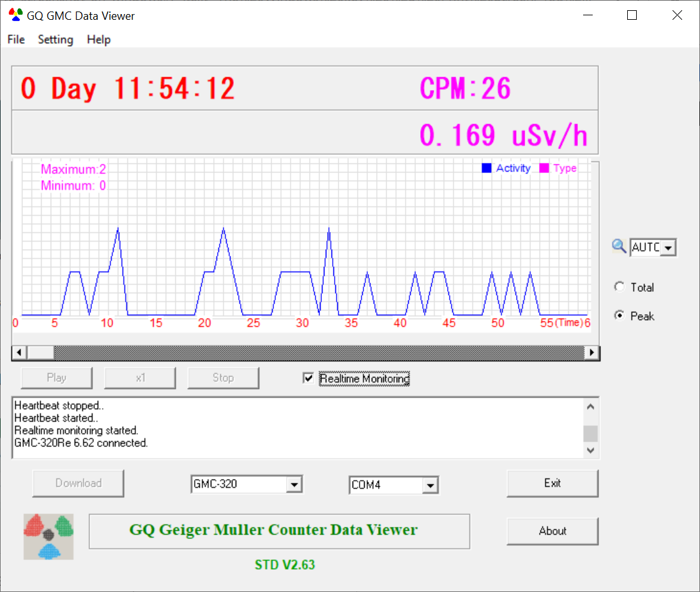The width and height of the screenshot is (700, 592).
Task: Click the Play button
Action: coord(57,377)
